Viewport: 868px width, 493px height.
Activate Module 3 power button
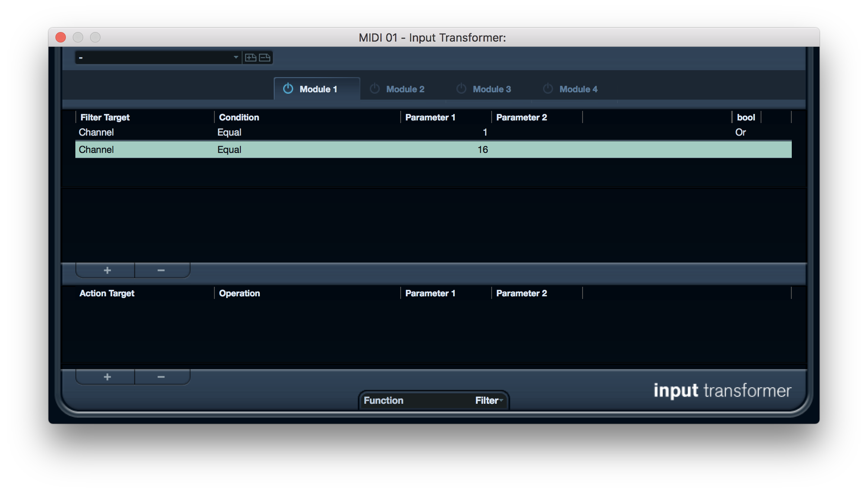click(461, 89)
